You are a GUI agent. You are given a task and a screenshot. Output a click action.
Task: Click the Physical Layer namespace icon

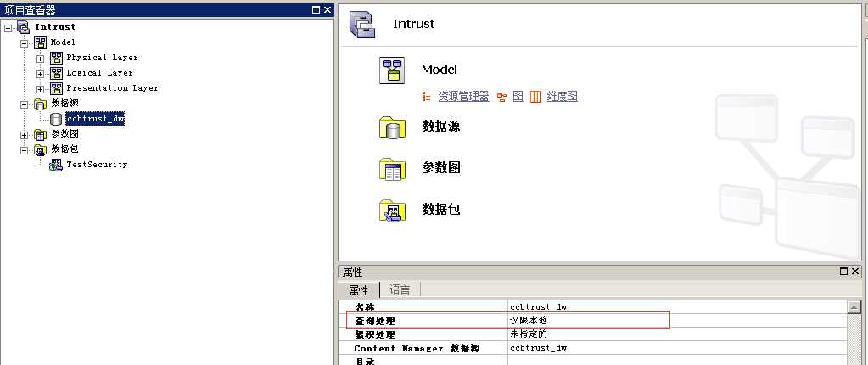coord(56,58)
